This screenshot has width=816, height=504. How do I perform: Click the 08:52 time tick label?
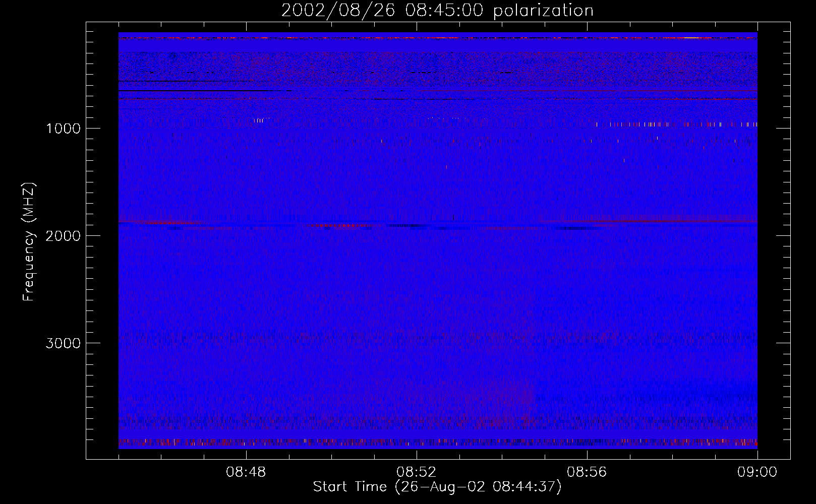click(x=417, y=472)
